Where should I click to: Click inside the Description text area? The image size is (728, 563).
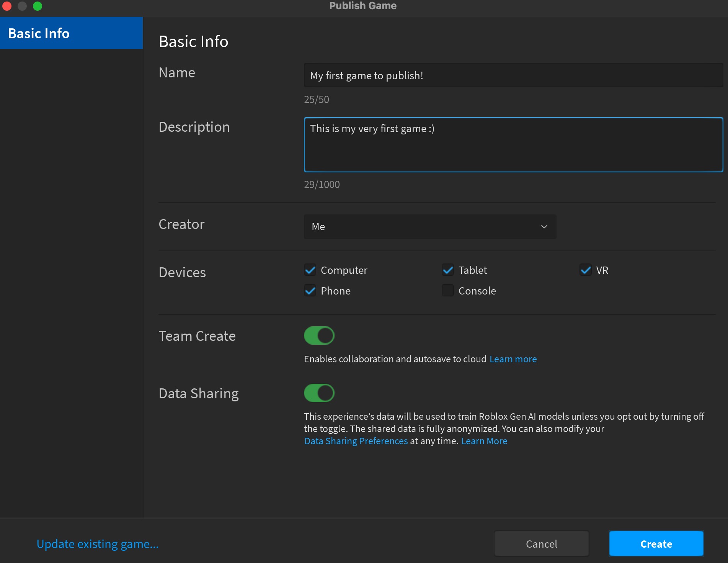tap(513, 145)
